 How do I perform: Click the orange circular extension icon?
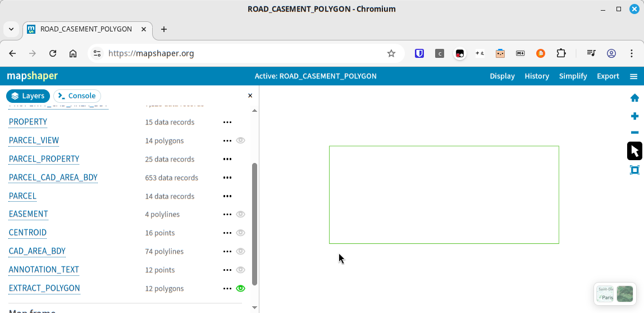tap(541, 53)
